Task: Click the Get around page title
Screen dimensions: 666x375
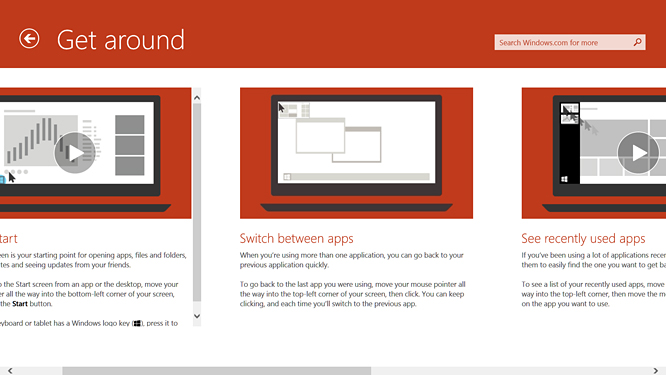Action: tap(121, 40)
